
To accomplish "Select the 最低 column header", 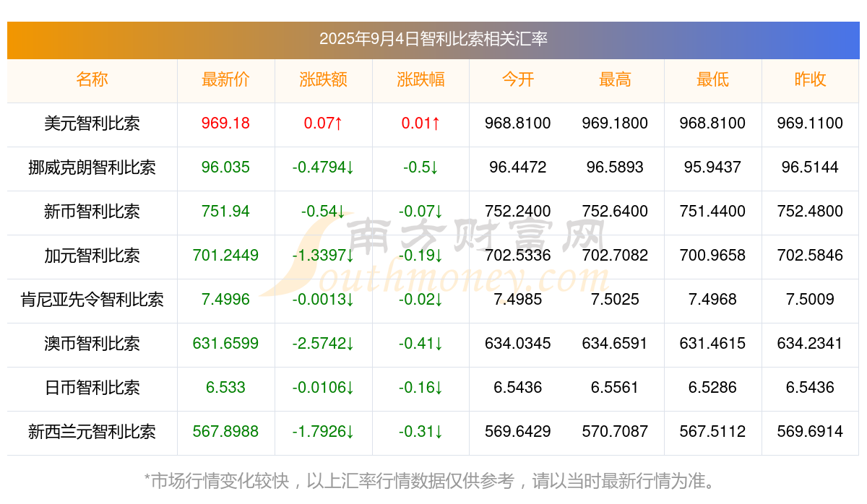I will click(712, 79).
